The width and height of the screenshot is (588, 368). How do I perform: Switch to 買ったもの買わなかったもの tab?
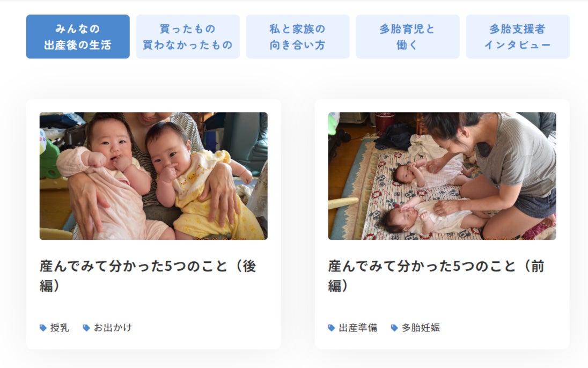point(187,37)
